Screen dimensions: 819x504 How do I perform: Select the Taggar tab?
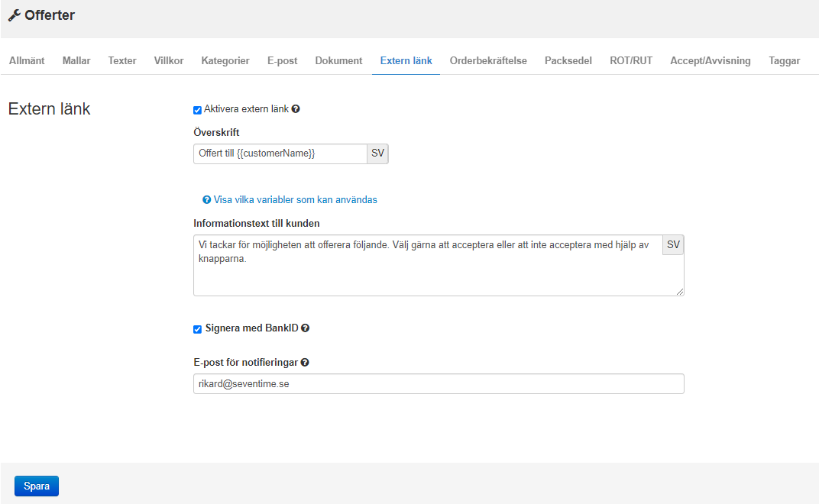click(785, 60)
